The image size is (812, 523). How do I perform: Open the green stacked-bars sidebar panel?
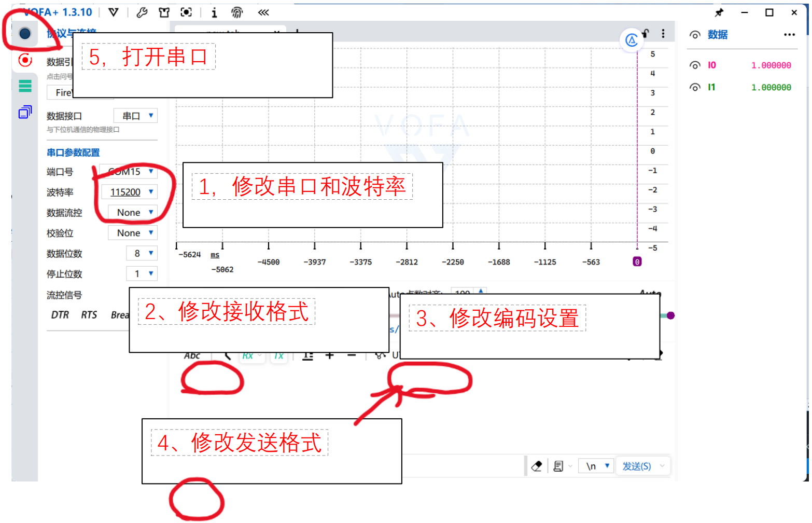pyautogui.click(x=25, y=86)
